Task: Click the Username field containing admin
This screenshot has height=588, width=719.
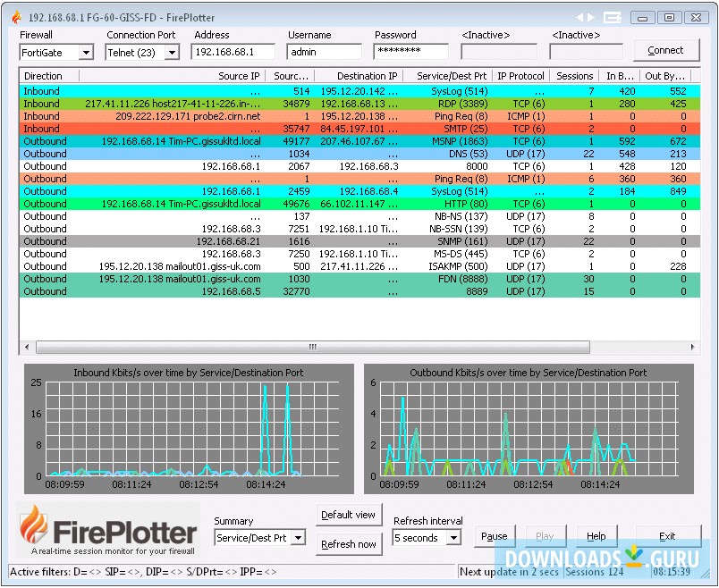Action: pyautogui.click(x=325, y=52)
